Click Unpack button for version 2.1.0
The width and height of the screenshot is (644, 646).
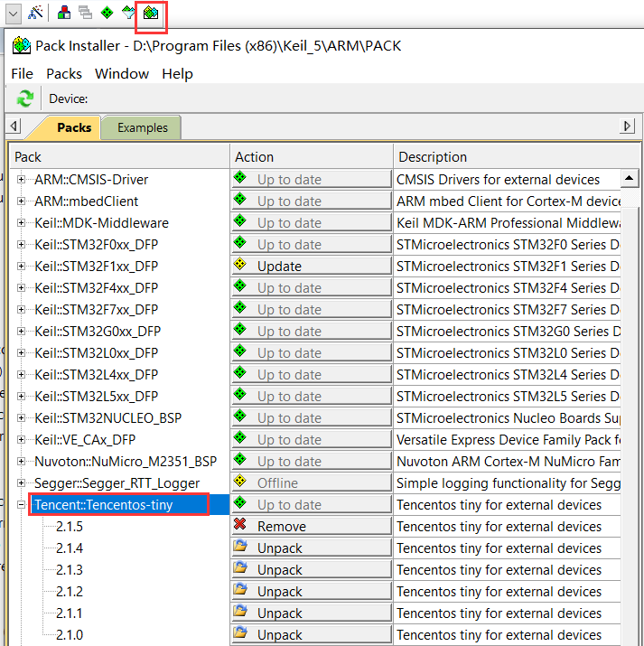click(312, 635)
